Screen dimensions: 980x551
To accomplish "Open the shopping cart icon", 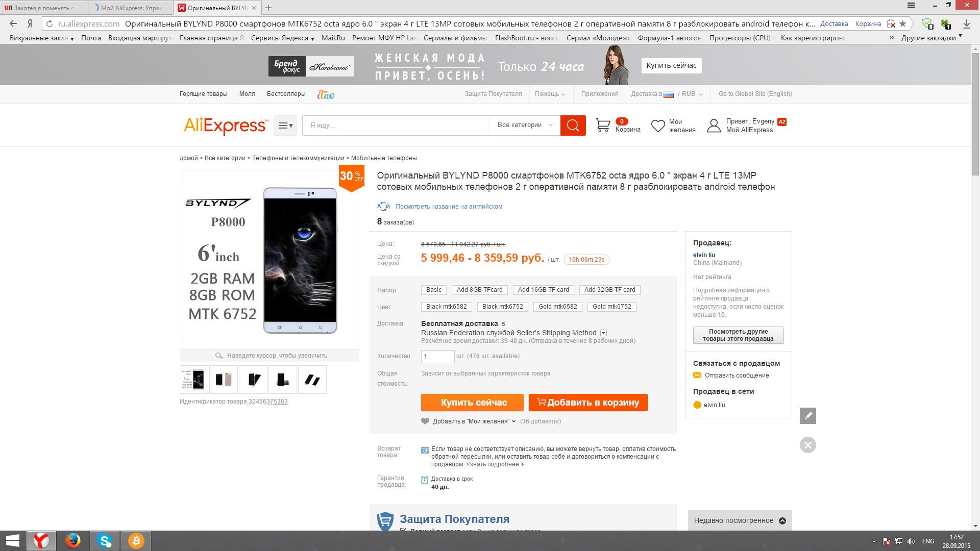I will [603, 125].
